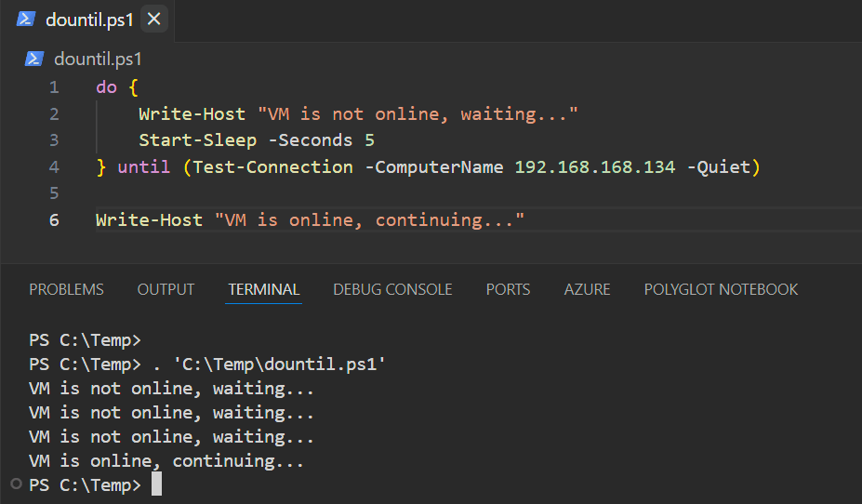
Task: Click line number 5 in the gutter
Action: (x=54, y=192)
